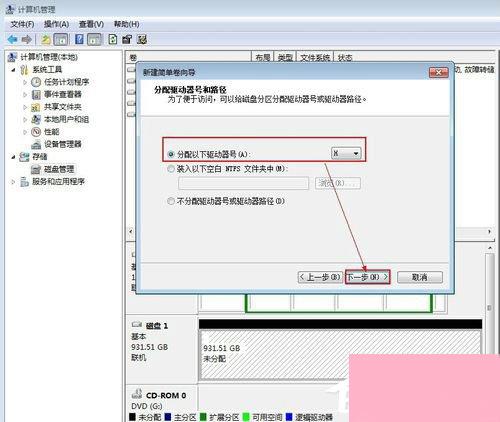Image resolution: width=500 pixels, height=422 pixels.
Task: Open the 事件查看器 icon in tree
Action: click(x=36, y=95)
